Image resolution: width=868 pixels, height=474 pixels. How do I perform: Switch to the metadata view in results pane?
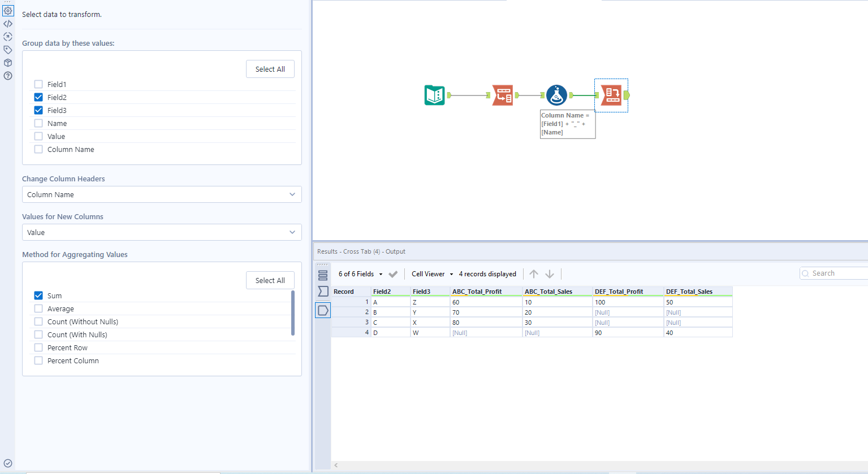323,290
